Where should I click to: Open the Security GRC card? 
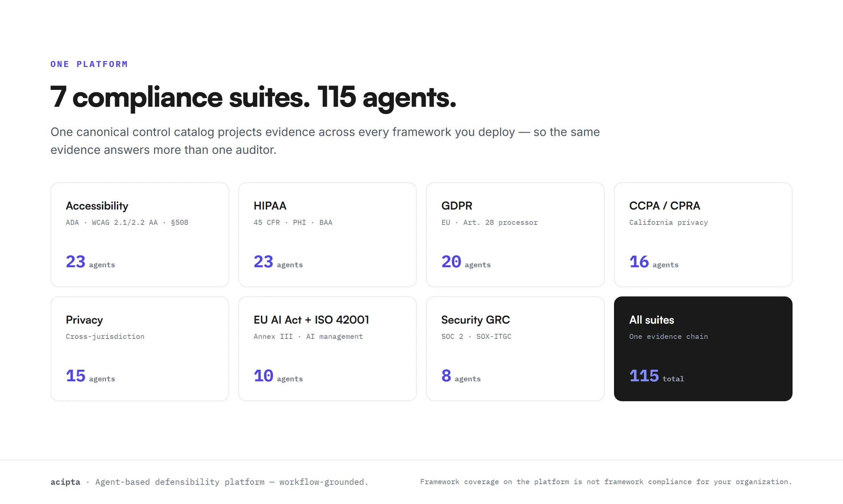tap(515, 349)
